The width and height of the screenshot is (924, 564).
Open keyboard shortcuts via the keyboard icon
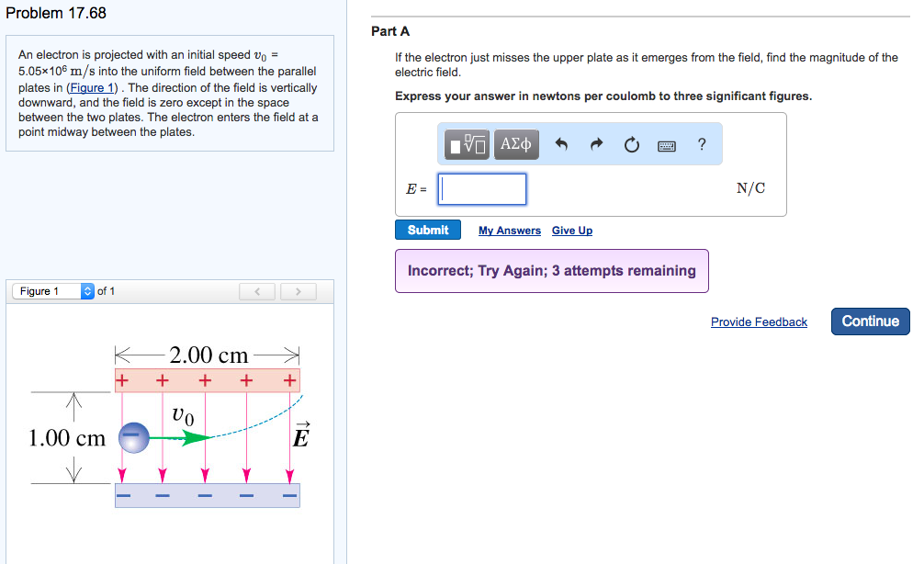click(x=666, y=144)
